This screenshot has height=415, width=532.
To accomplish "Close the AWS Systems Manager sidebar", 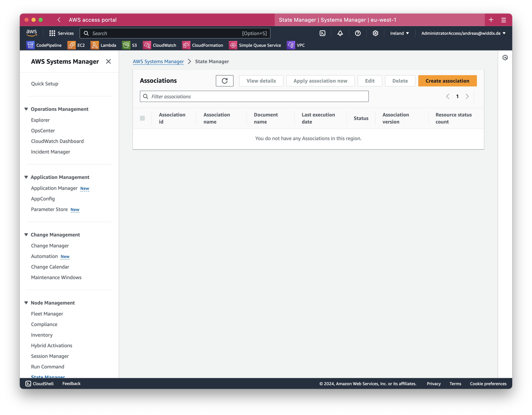I will click(x=108, y=62).
